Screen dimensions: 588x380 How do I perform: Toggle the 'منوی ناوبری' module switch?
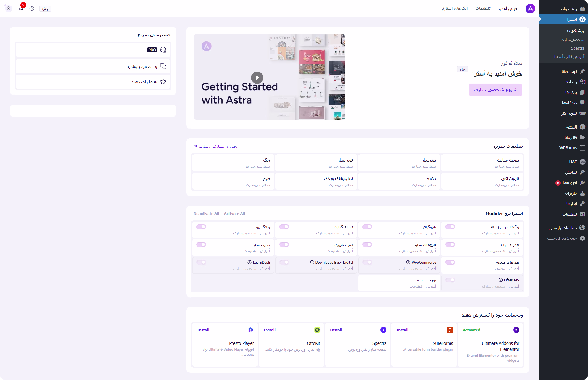tap(284, 244)
